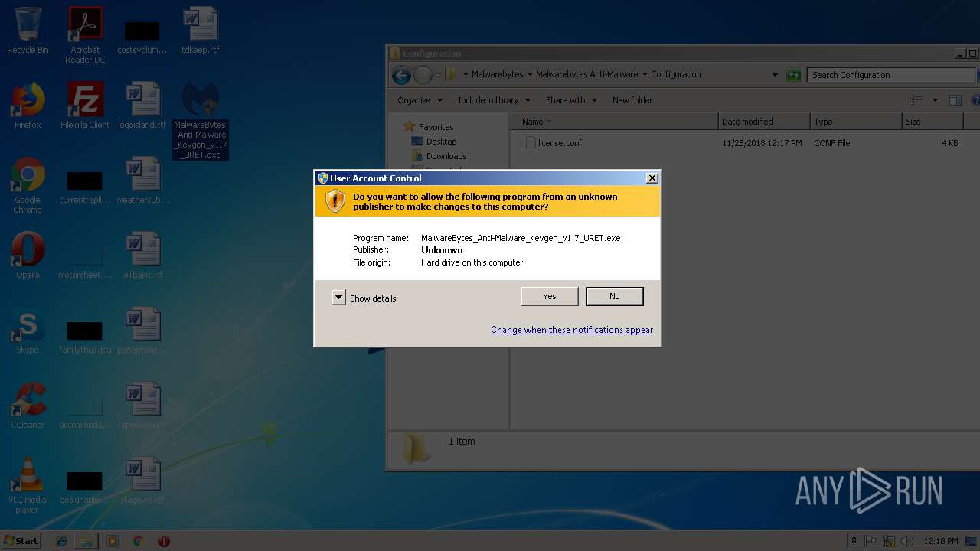Select ltdkeep.rtf desktop file
980x551 pixels.
coord(200,31)
